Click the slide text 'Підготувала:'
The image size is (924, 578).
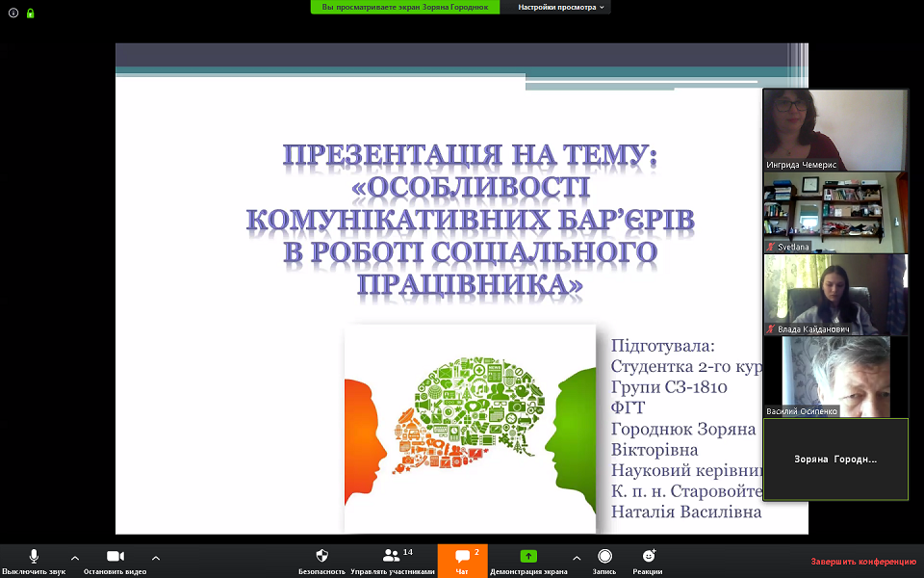pos(662,346)
